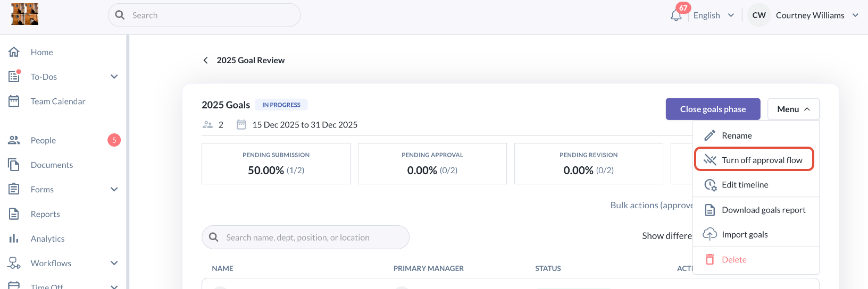The image size is (868, 289).
Task: Select Turn off approval flow
Action: coord(754,160)
